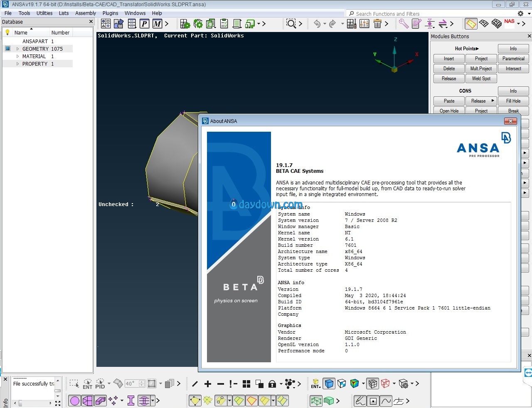Open the File menu
Viewport: 532px width, 408px height.
[8, 13]
